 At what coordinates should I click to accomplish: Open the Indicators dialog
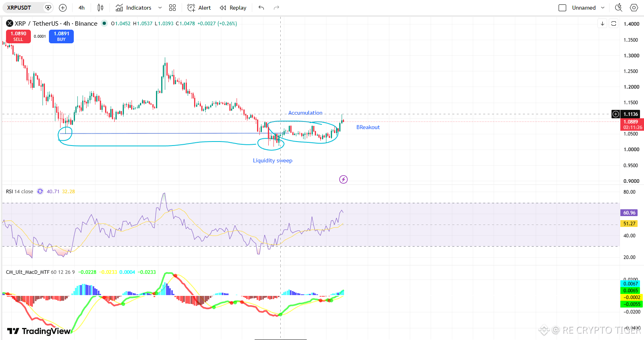pyautogui.click(x=134, y=8)
